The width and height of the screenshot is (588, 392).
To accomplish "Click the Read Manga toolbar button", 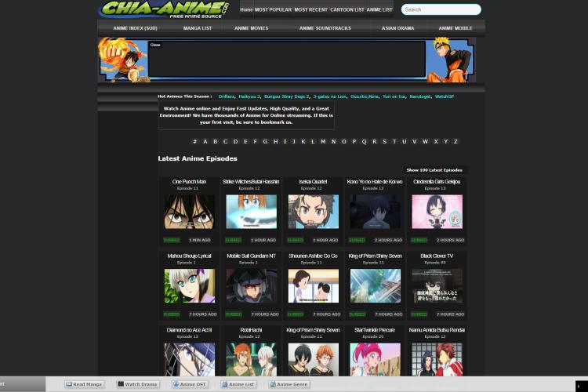I will tap(84, 384).
